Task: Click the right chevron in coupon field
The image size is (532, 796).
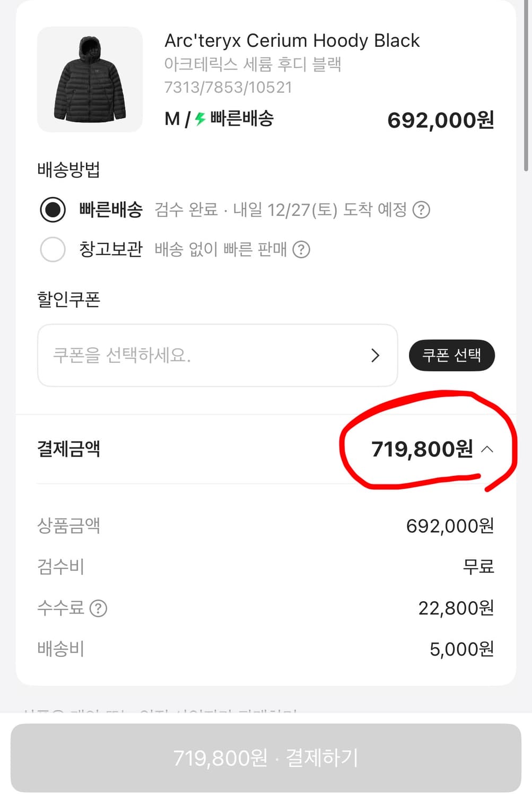Action: pyautogui.click(x=376, y=355)
